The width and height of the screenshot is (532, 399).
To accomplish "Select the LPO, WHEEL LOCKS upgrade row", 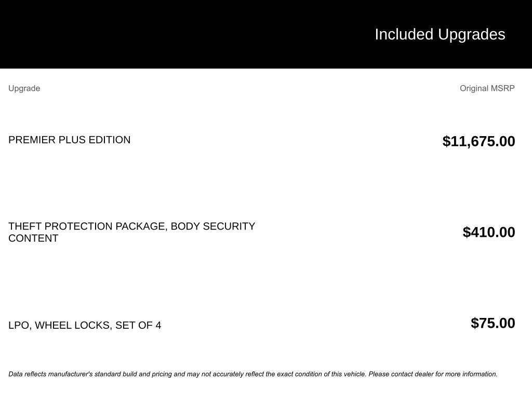I will tap(85, 325).
